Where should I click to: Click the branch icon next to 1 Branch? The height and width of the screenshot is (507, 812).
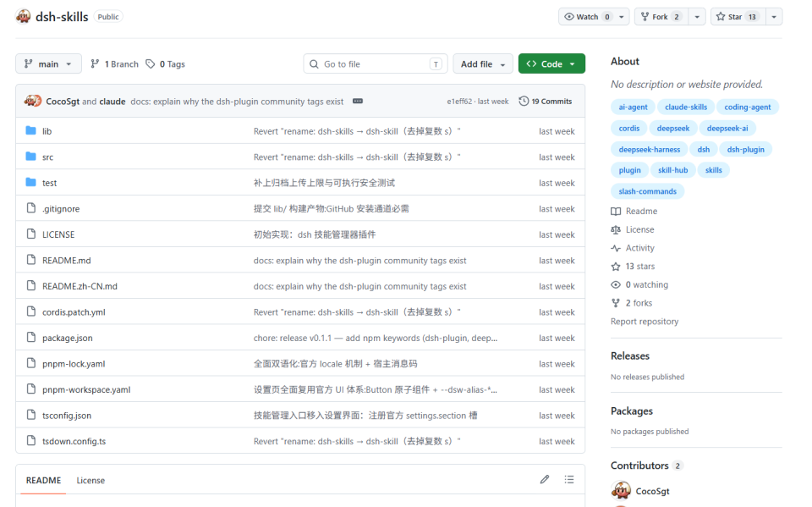click(x=95, y=63)
